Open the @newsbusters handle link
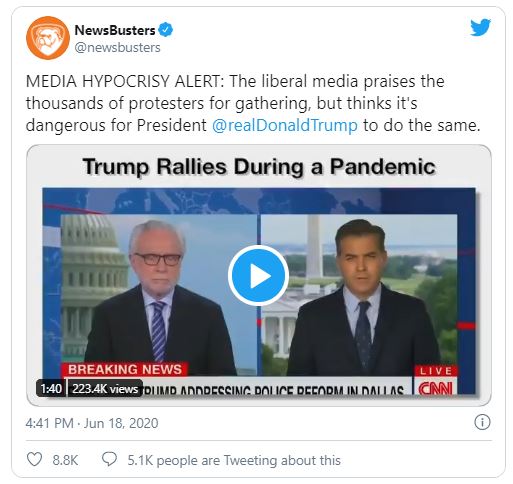 coord(117,48)
